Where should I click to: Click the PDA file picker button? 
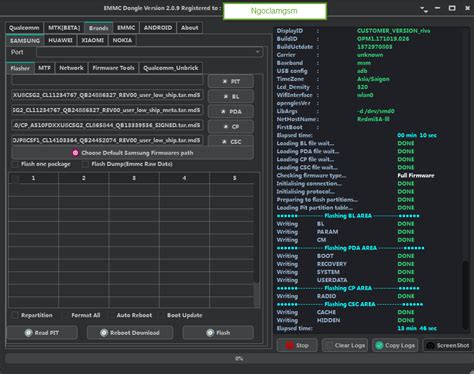(231, 111)
